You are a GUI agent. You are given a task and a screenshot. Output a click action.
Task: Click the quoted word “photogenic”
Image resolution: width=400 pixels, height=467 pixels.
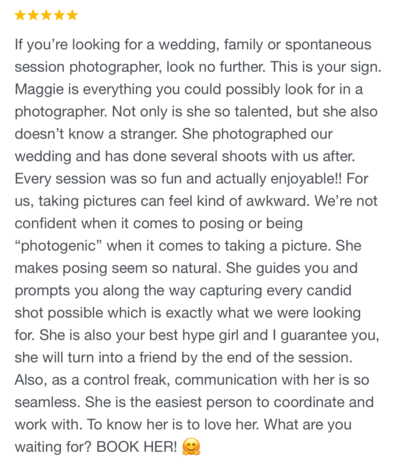click(58, 246)
